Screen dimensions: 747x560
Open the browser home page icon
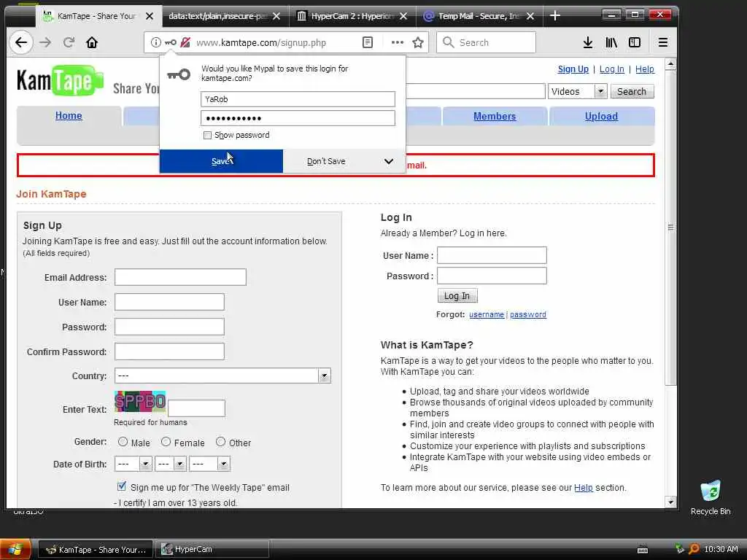[92, 42]
